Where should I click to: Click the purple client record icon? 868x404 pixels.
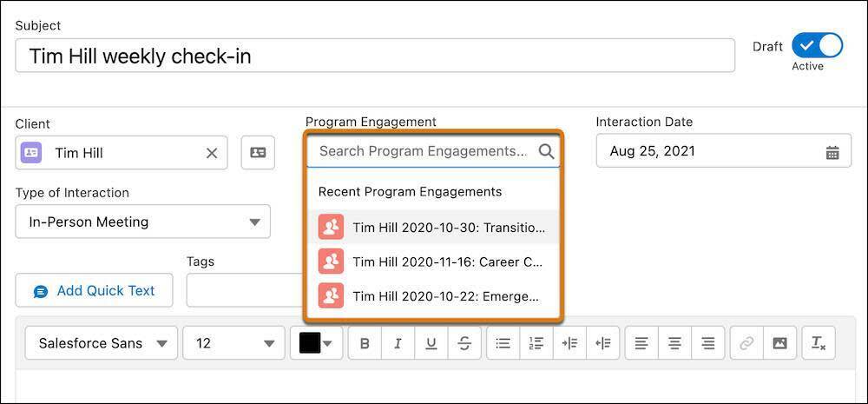31,152
